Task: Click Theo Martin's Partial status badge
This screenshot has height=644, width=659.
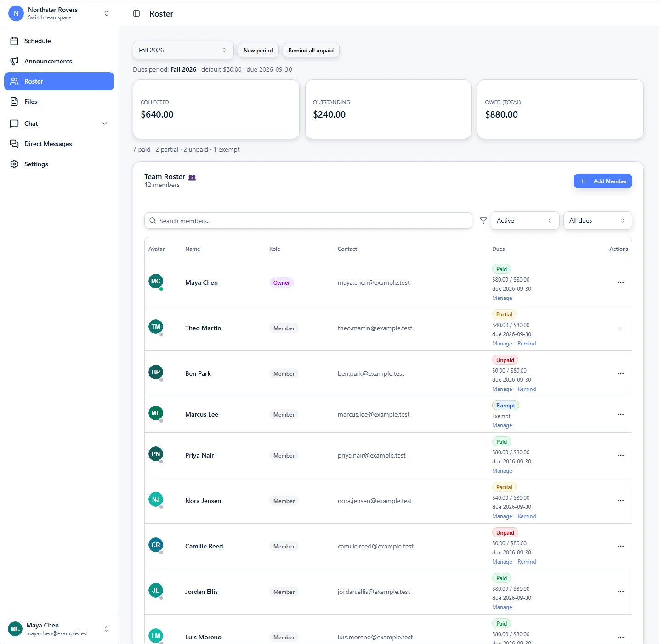Action: click(504, 315)
